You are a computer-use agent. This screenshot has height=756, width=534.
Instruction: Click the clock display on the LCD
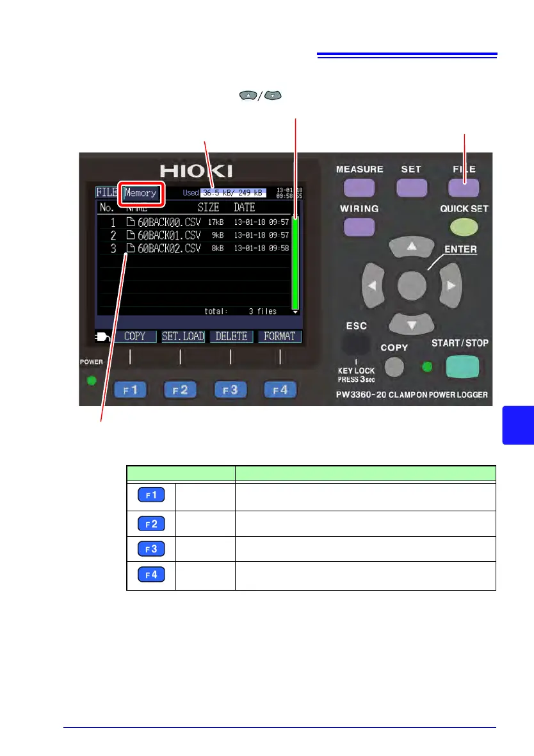(289, 193)
